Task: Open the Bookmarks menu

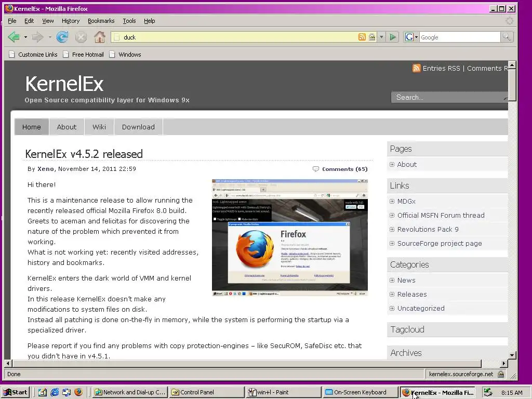Action: [x=101, y=21]
